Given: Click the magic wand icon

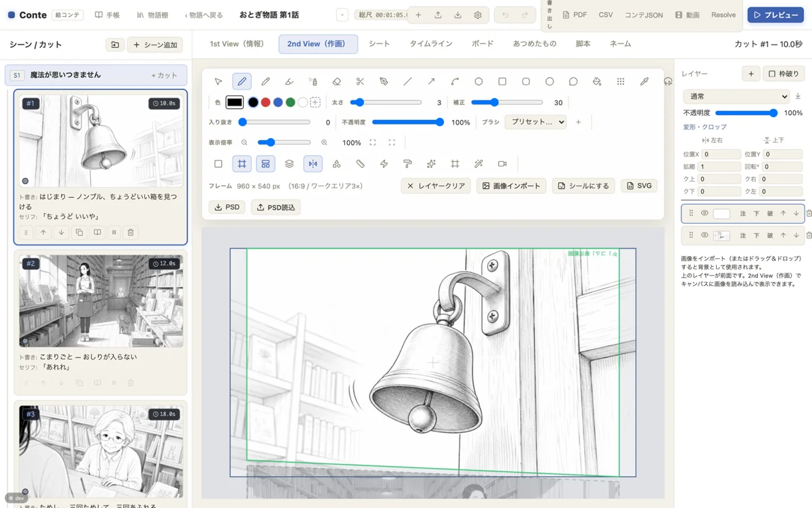Looking at the screenshot, I should click(478, 164).
